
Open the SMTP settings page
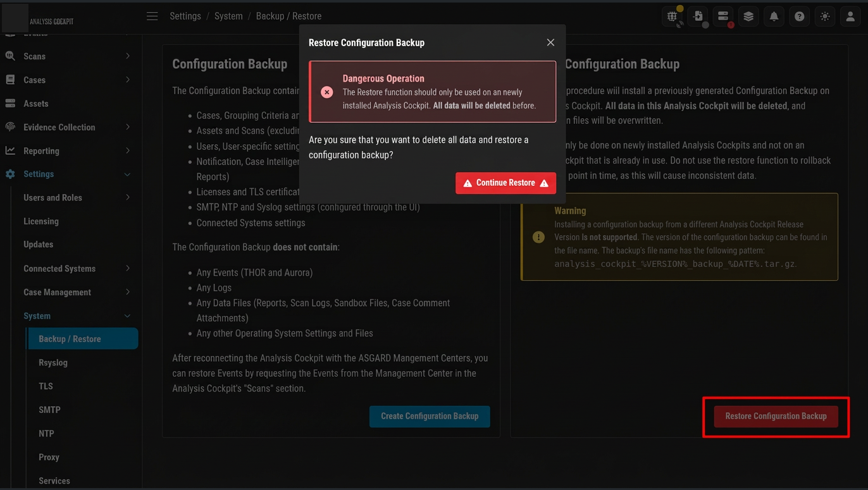[x=49, y=410]
